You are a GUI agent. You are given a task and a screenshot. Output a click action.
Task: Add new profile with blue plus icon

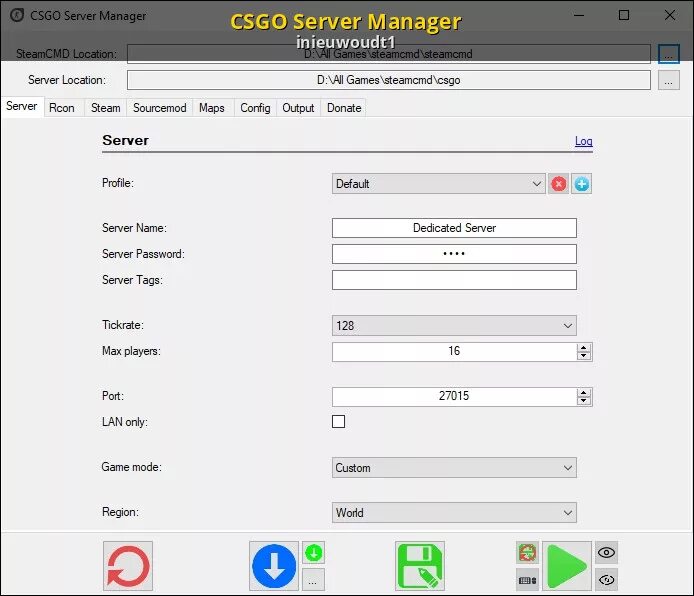point(582,184)
